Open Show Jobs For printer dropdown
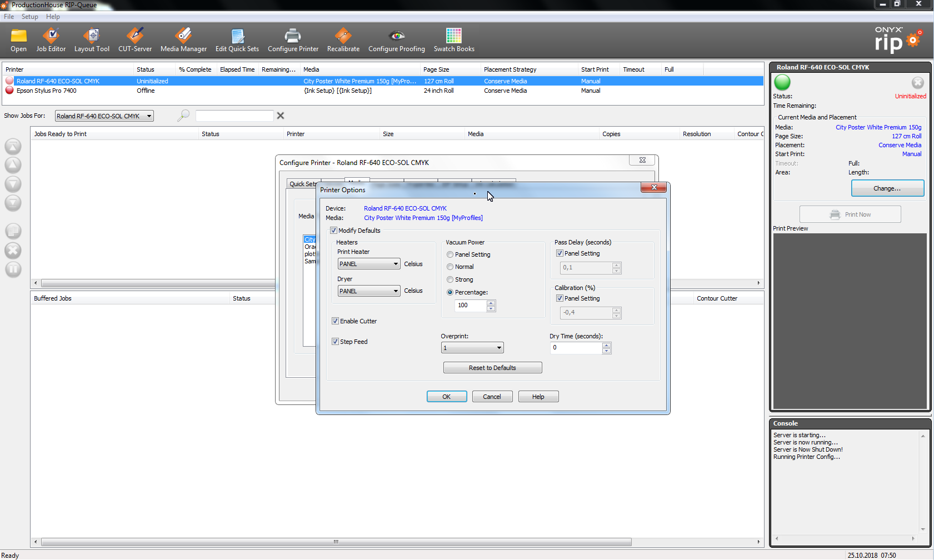Screen dimensions: 934x560 click(x=104, y=116)
